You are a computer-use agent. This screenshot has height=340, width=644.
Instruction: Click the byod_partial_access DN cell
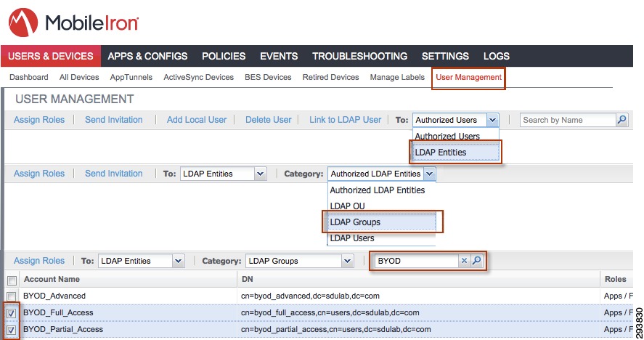tap(336, 330)
